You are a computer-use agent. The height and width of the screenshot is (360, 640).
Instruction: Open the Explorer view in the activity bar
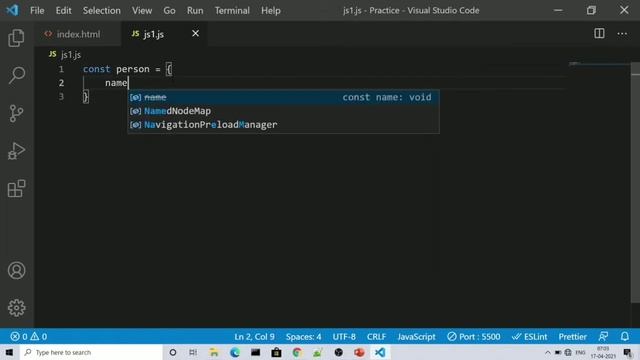tap(16, 38)
